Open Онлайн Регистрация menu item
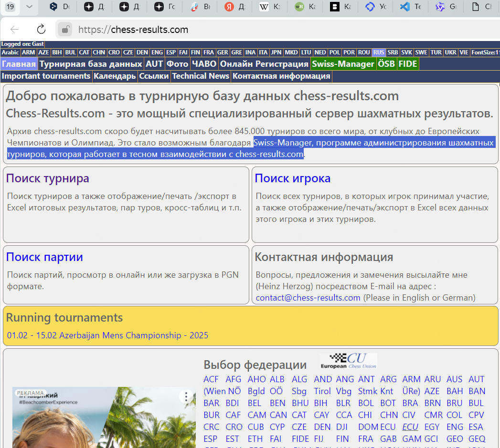Screen dimensions: 500x448 [264, 64]
